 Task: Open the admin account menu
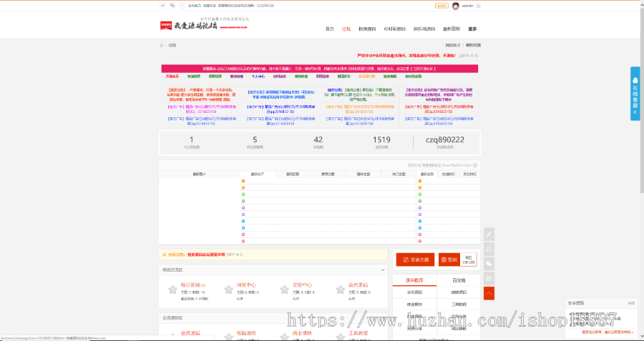point(468,6)
